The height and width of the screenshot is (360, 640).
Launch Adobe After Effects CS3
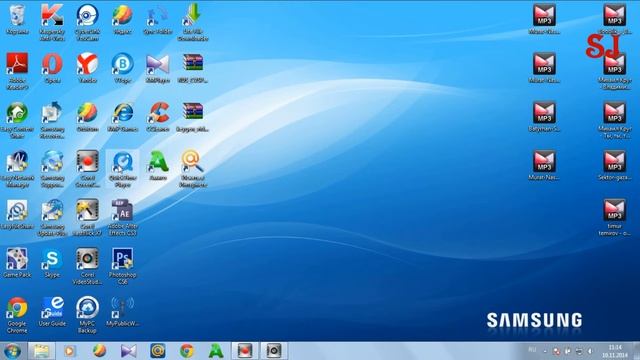click(x=122, y=217)
